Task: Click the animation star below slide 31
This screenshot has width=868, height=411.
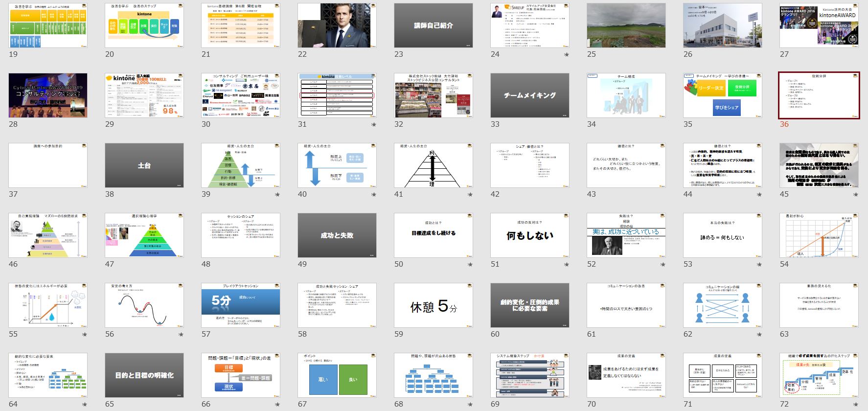Action: pos(374,125)
